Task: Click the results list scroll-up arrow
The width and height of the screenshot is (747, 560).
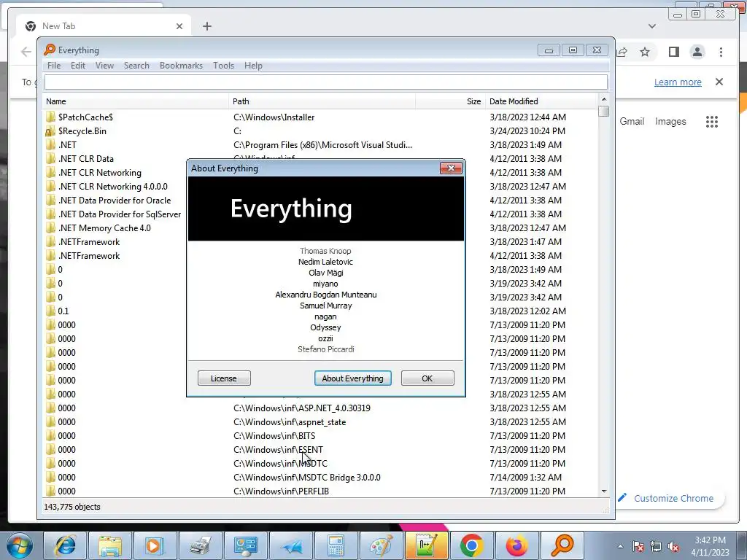Action: (x=604, y=99)
